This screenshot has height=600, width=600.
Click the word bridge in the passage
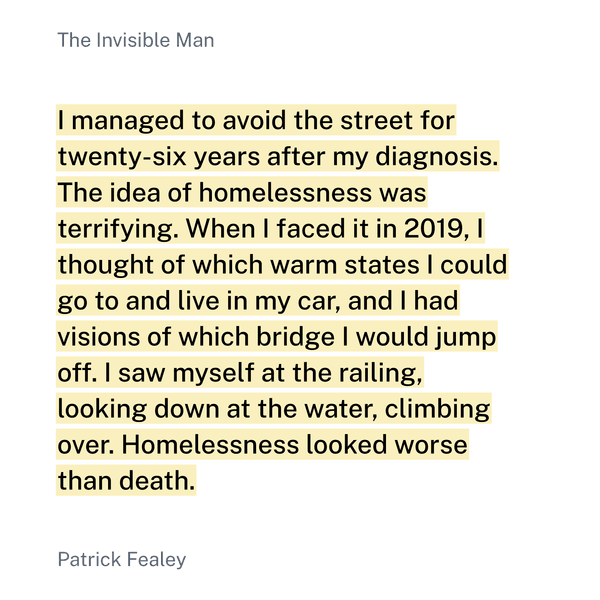295,337
